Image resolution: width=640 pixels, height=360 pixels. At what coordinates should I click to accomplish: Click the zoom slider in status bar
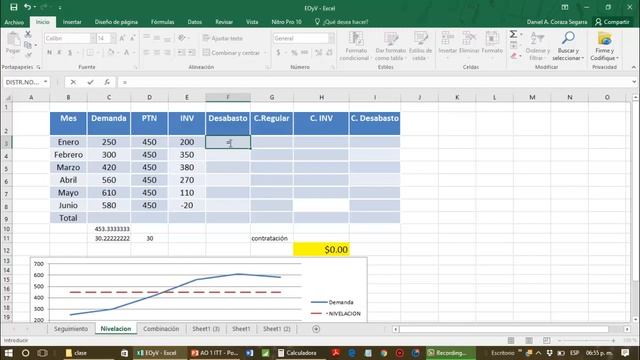[x=586, y=340]
